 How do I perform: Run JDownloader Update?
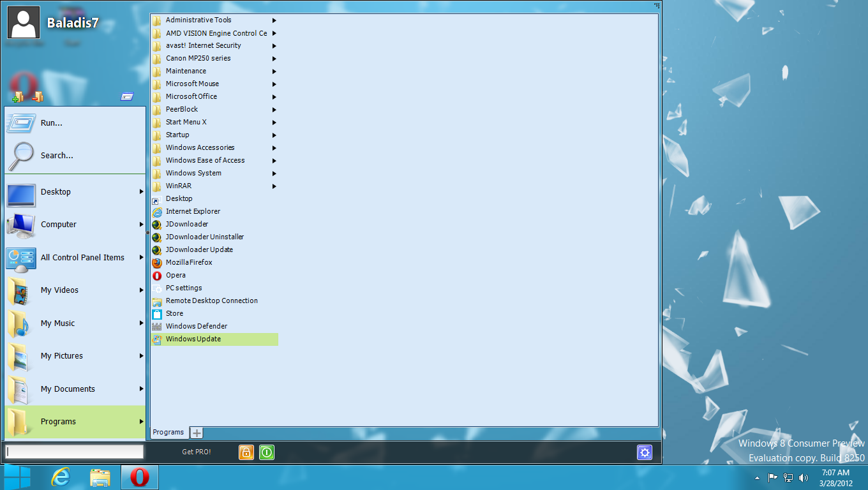click(214, 249)
